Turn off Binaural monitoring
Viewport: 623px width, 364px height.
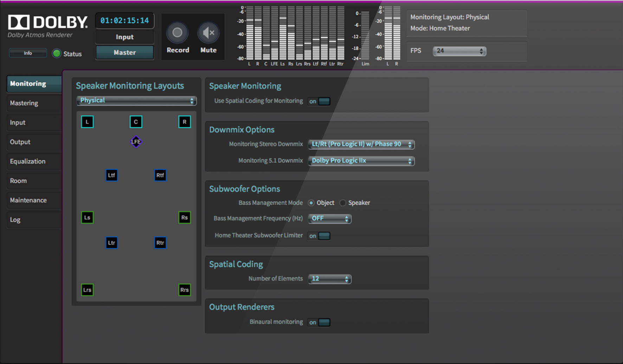click(x=323, y=322)
